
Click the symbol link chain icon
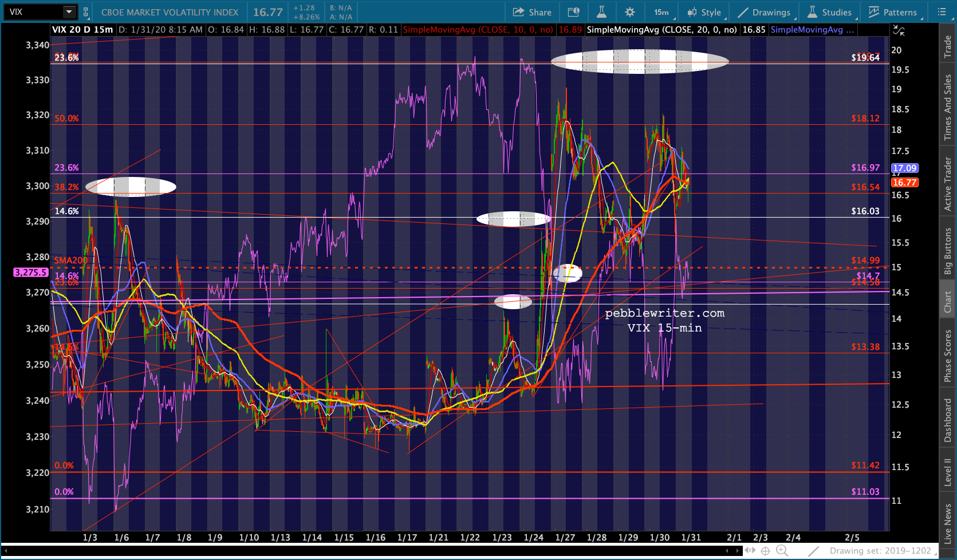[x=86, y=12]
